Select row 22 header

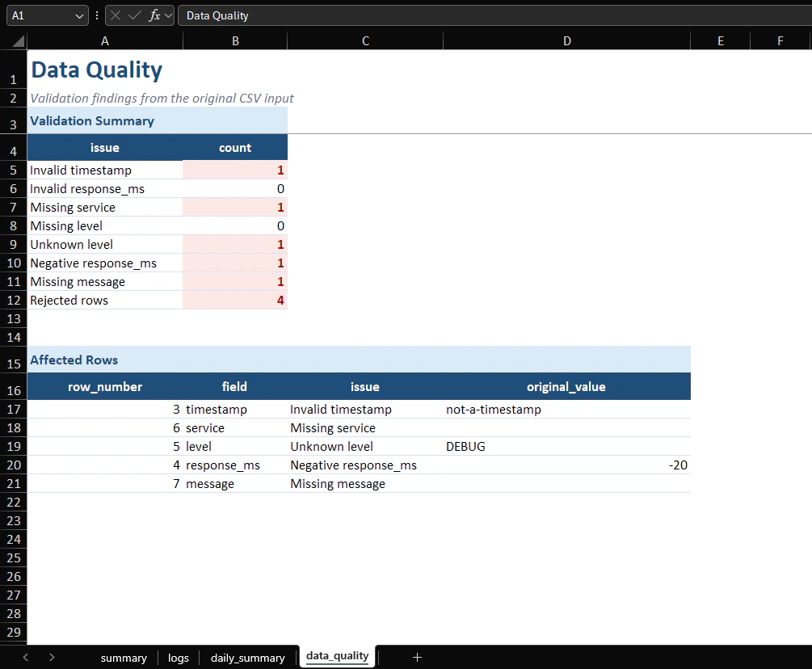pos(14,503)
